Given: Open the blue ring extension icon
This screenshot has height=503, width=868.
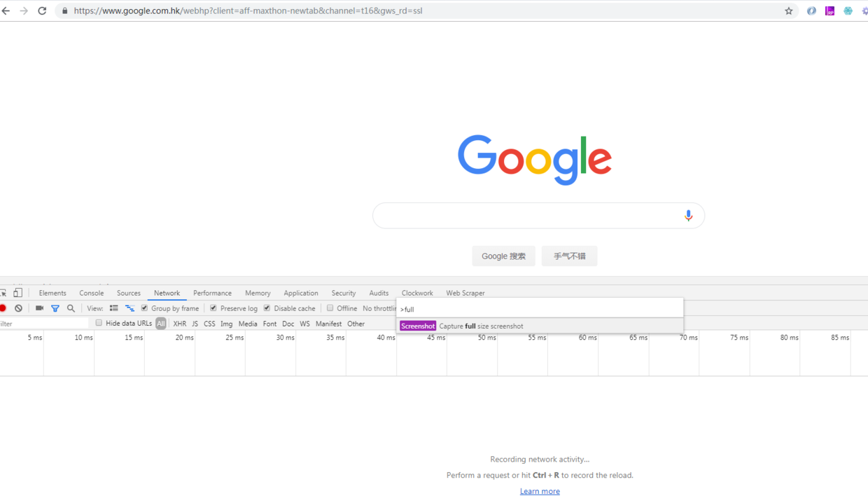Looking at the screenshot, I should [x=811, y=11].
